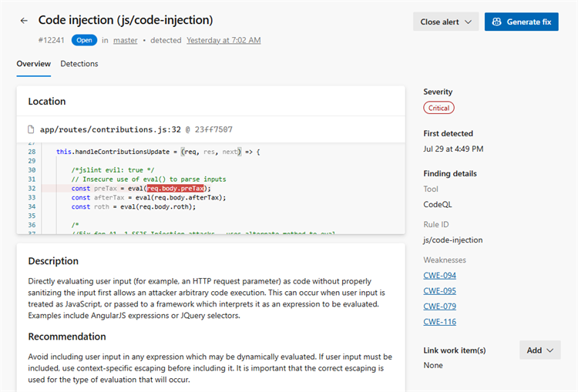Image resolution: width=578 pixels, height=392 pixels.
Task: Click the handleContributionsUpdate function line
Action: pos(158,152)
